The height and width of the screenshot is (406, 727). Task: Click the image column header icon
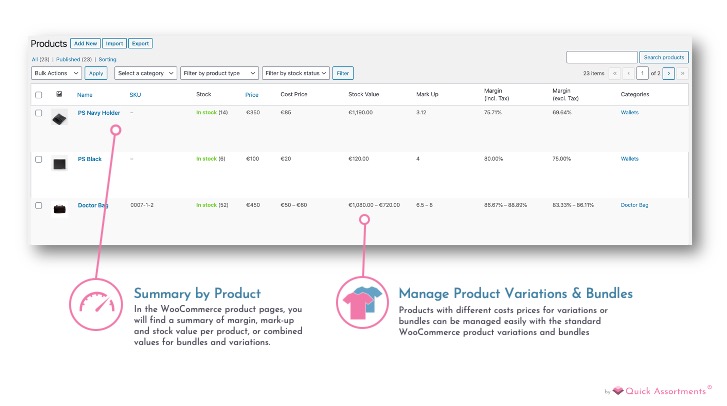(x=59, y=94)
